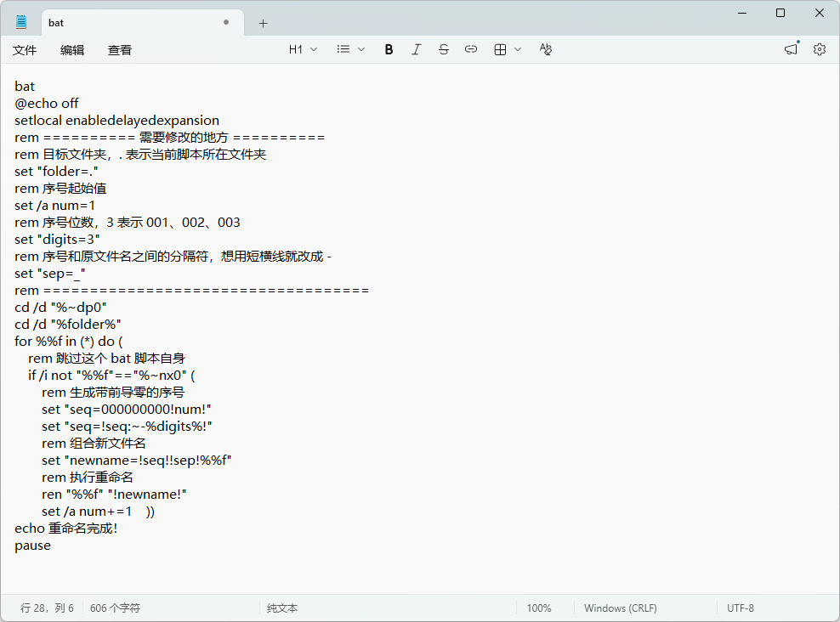Add a new tab
Screen dimensions: 840x622
click(x=263, y=23)
